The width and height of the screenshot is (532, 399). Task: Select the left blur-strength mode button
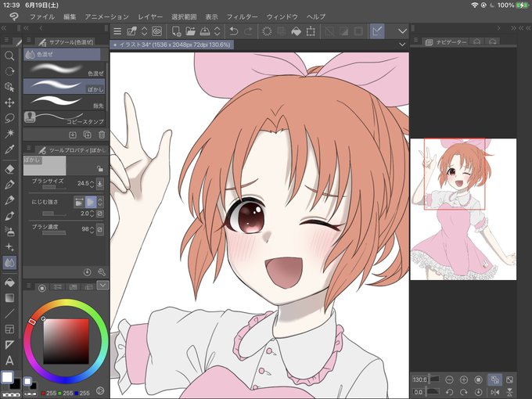tap(79, 202)
